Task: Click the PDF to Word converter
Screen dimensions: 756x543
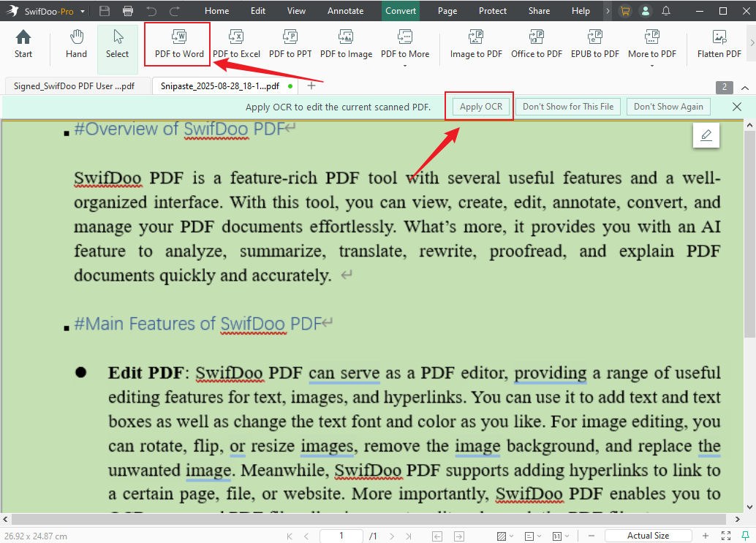Action: click(179, 44)
